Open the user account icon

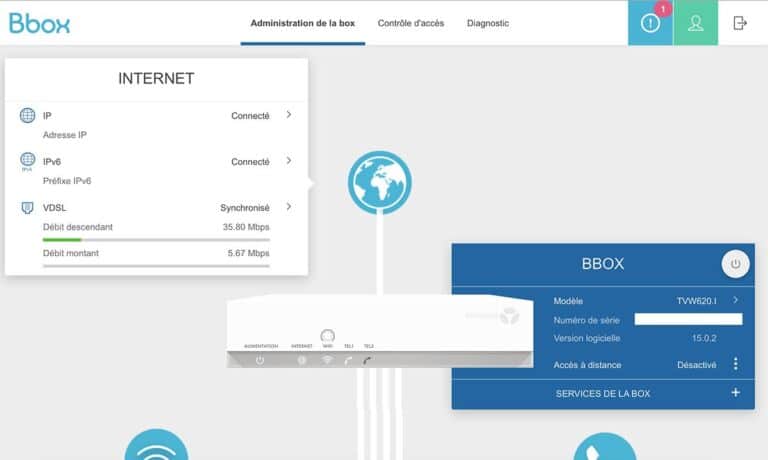coord(696,23)
